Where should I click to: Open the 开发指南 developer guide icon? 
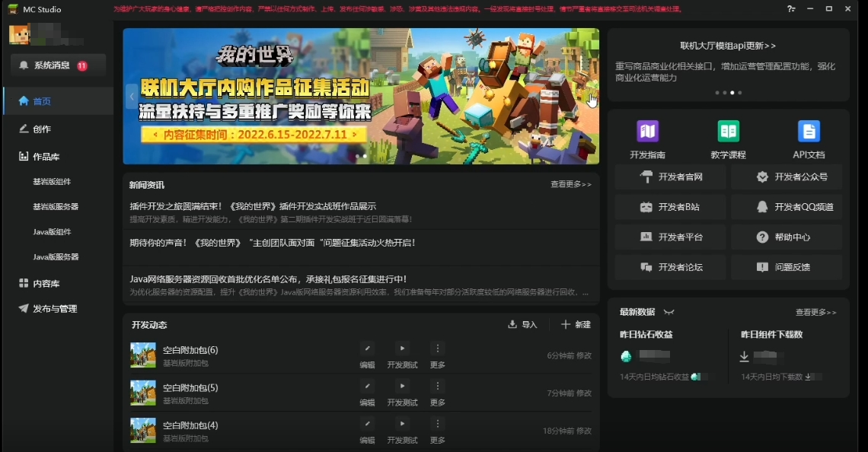click(x=647, y=132)
